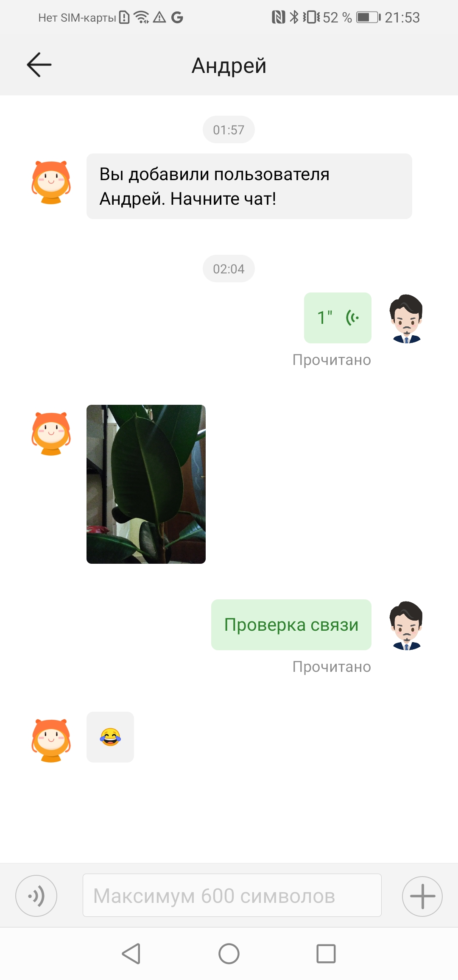Open recent apps via square button

click(326, 954)
